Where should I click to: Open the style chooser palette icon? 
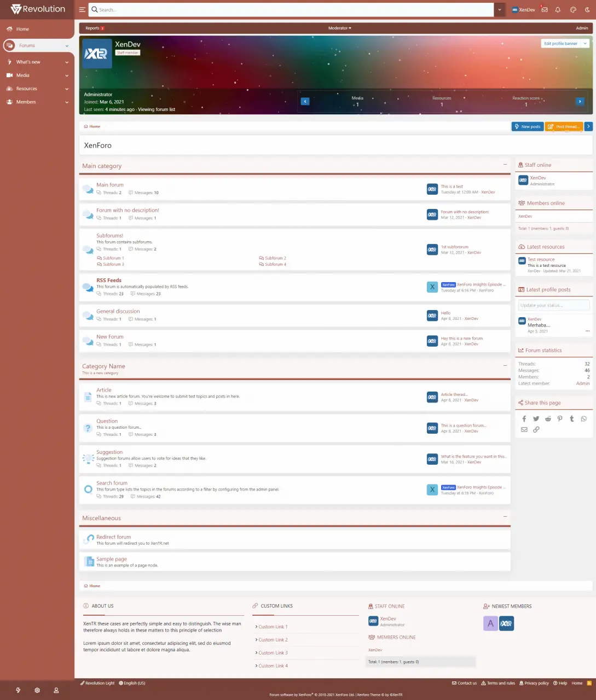tap(573, 10)
